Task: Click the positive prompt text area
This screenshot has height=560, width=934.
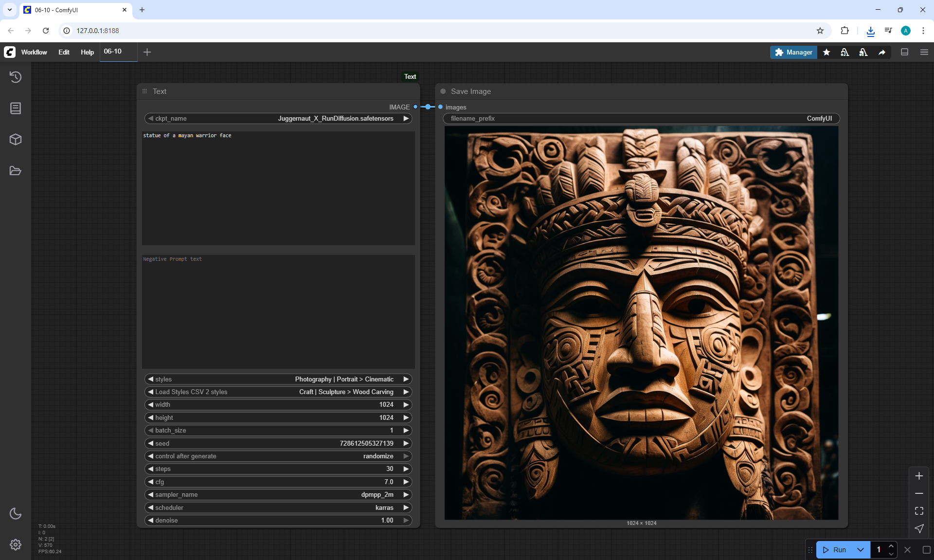Action: click(x=278, y=187)
